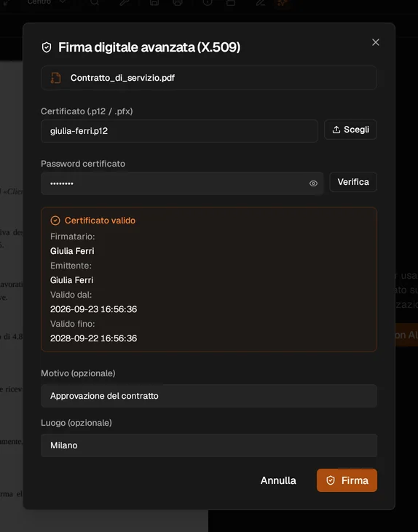
Task: Focus the Luogo field containing Milano
Action: [x=209, y=445]
